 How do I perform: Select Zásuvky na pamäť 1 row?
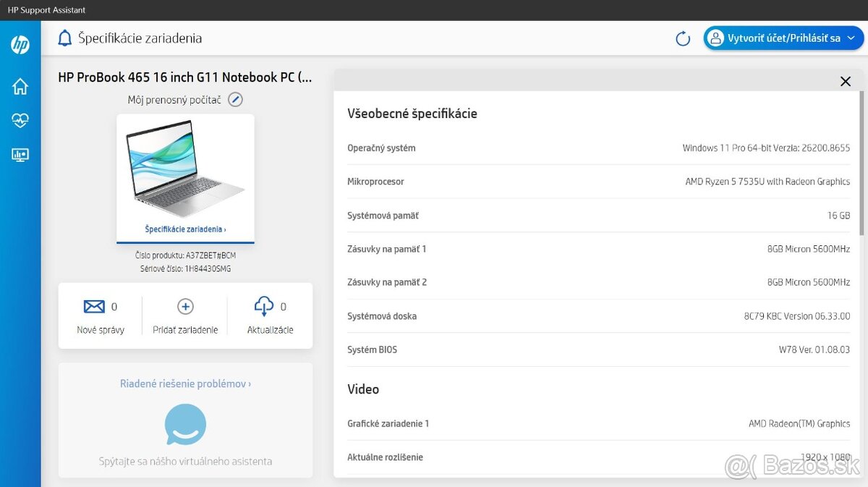click(598, 249)
